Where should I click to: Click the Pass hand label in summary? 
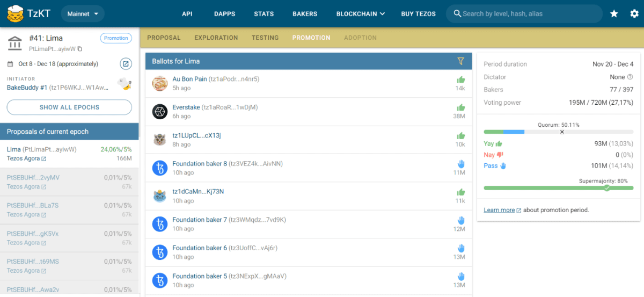pos(495,166)
